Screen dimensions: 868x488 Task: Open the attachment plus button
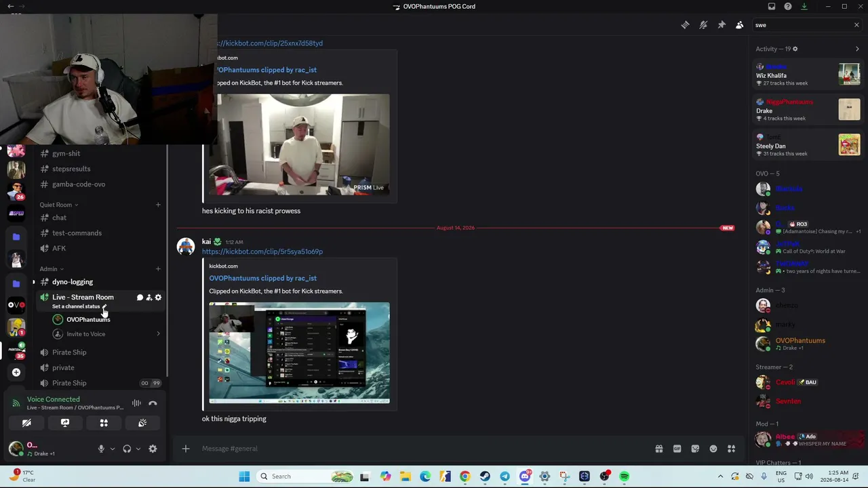coord(186,449)
